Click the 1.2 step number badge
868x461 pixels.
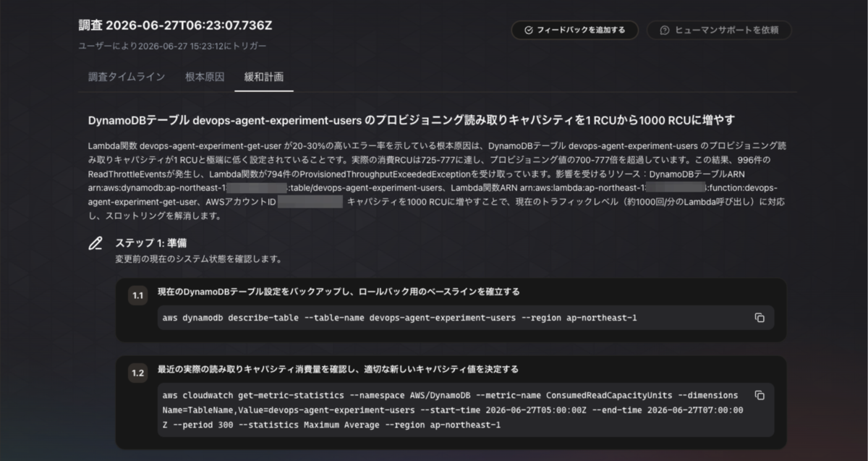137,373
